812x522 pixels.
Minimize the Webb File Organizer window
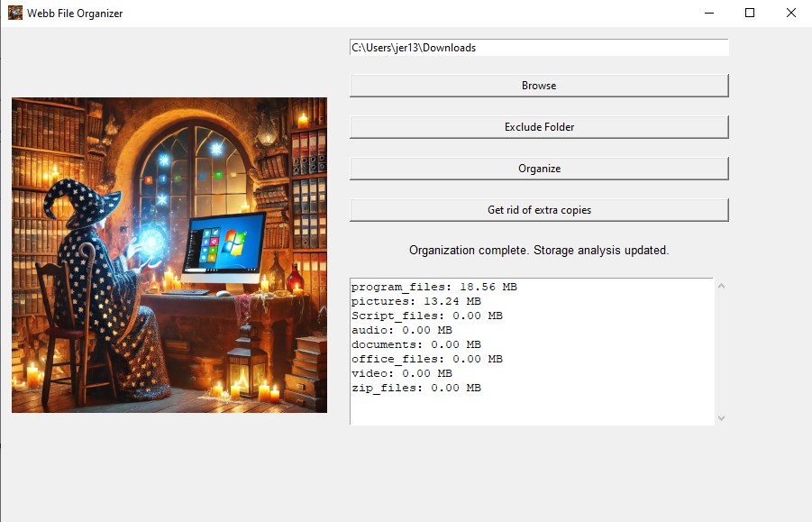[709, 13]
